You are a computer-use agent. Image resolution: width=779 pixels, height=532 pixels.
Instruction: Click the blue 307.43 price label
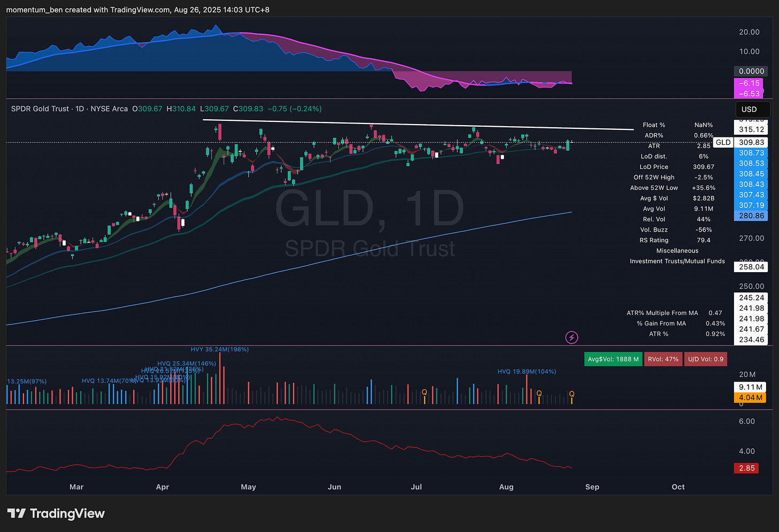[751, 195]
